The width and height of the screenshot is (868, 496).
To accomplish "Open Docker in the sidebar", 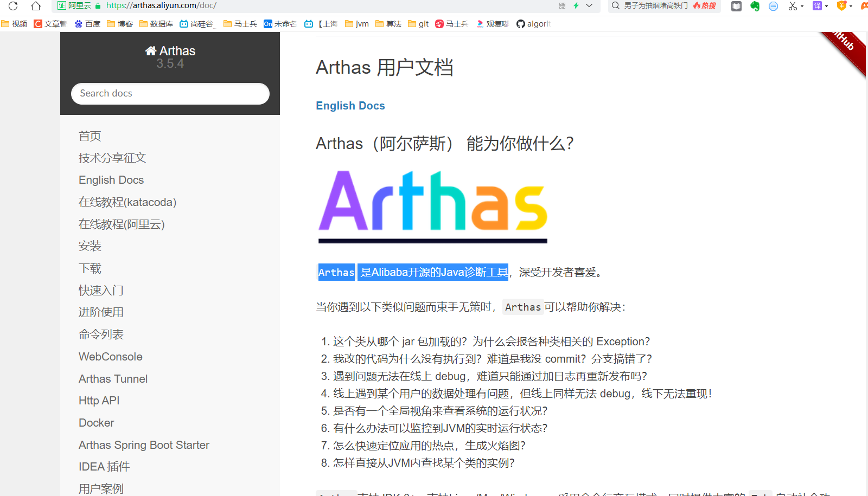I will click(x=97, y=423).
